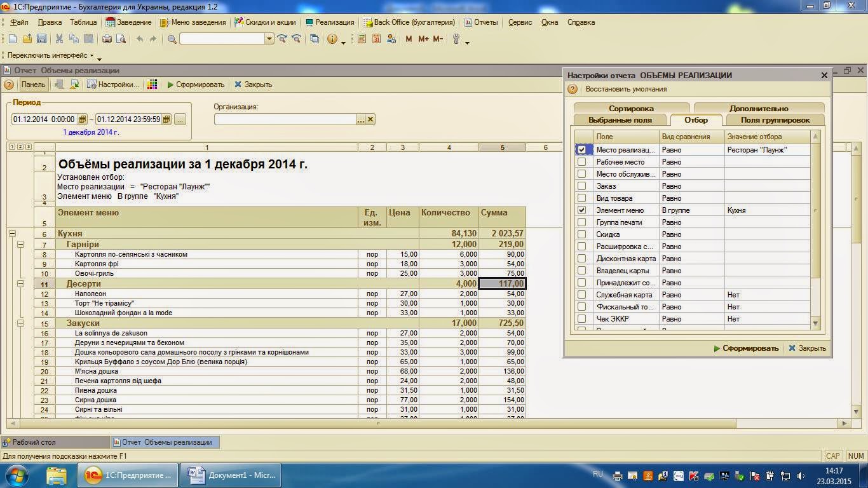Save with the floppy disk icon
The image size is (868, 488).
(x=41, y=39)
